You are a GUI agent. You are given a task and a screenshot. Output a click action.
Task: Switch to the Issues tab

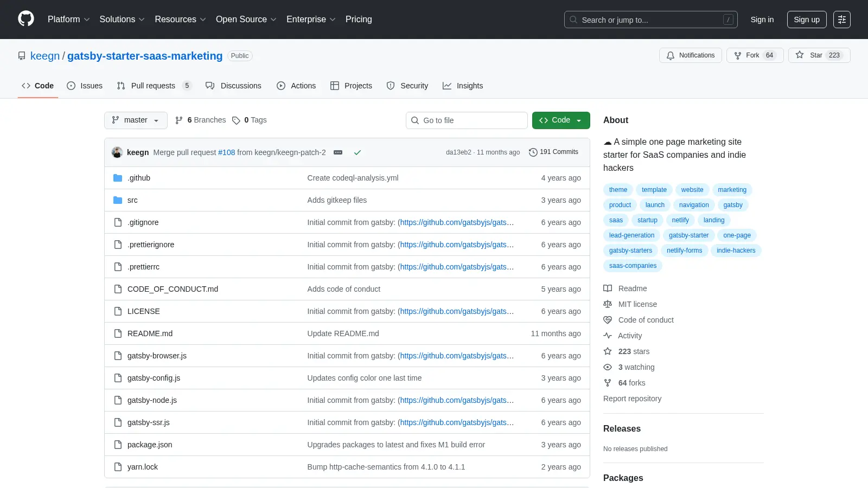tap(85, 86)
